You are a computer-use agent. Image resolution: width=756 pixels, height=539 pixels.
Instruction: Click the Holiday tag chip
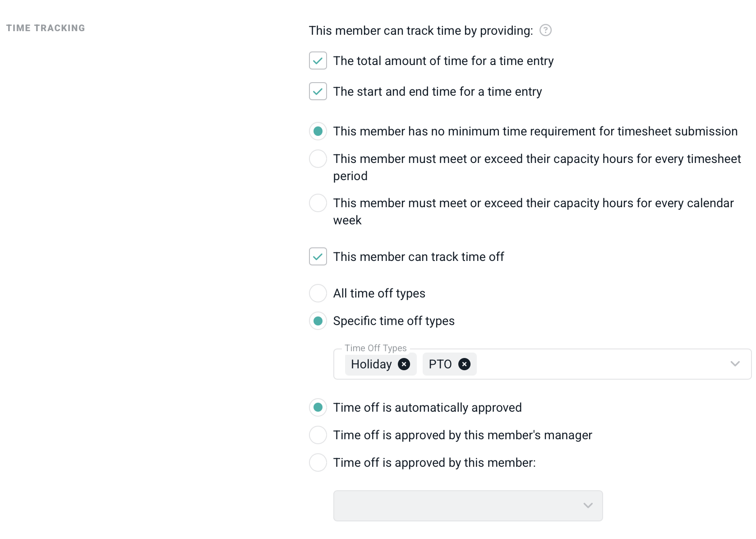coord(371,364)
